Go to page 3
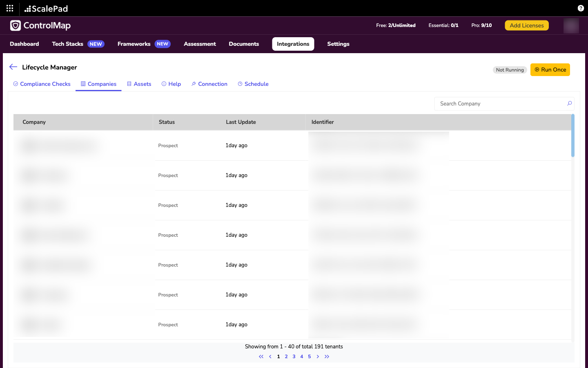The image size is (588, 368). 294,357
